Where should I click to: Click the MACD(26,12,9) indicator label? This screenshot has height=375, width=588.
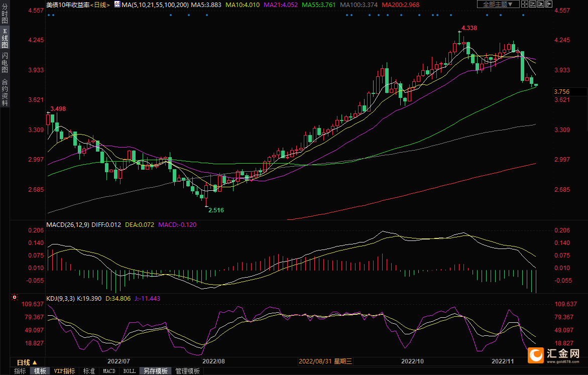coord(67,224)
